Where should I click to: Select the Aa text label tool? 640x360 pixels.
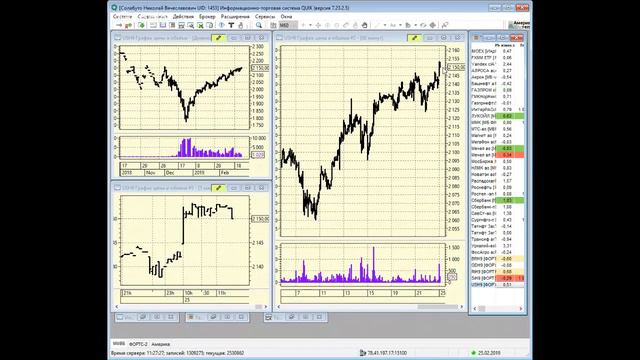(393, 25)
